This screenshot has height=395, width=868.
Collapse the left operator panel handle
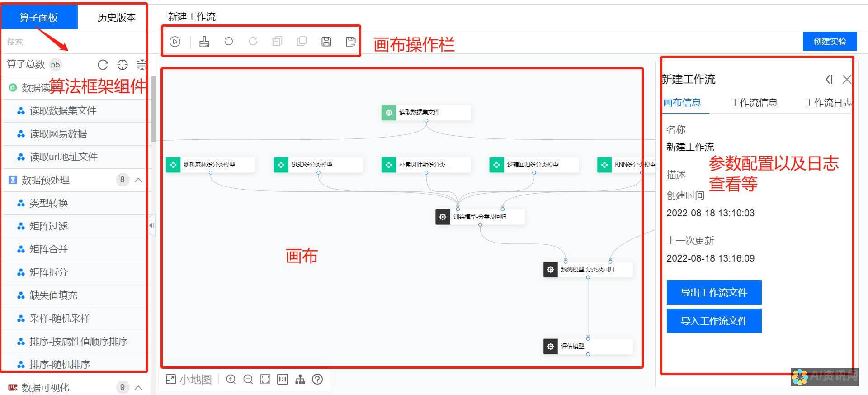point(151,225)
